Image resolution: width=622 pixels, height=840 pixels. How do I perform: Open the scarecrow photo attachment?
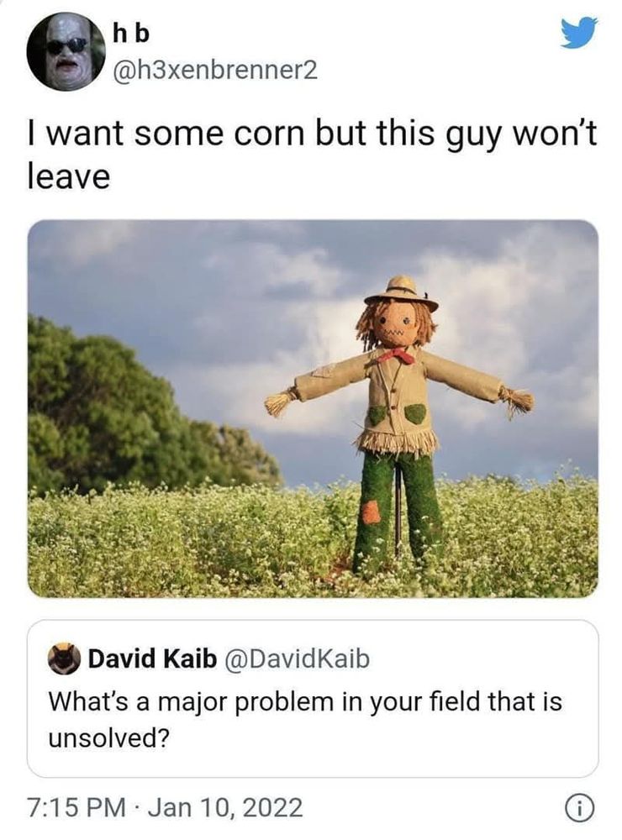[x=313, y=409]
